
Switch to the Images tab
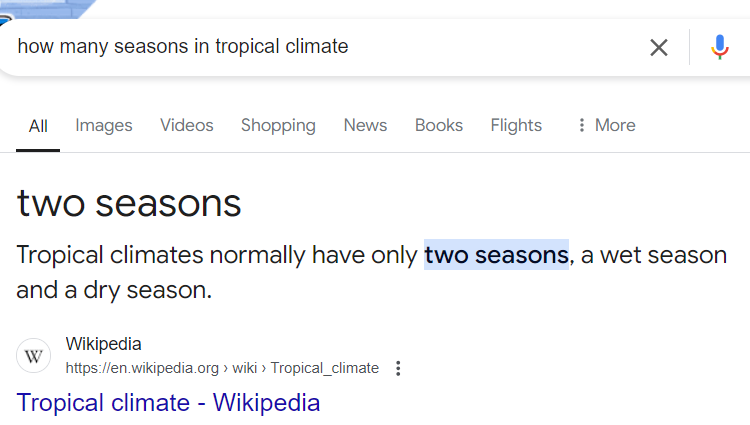coord(104,125)
